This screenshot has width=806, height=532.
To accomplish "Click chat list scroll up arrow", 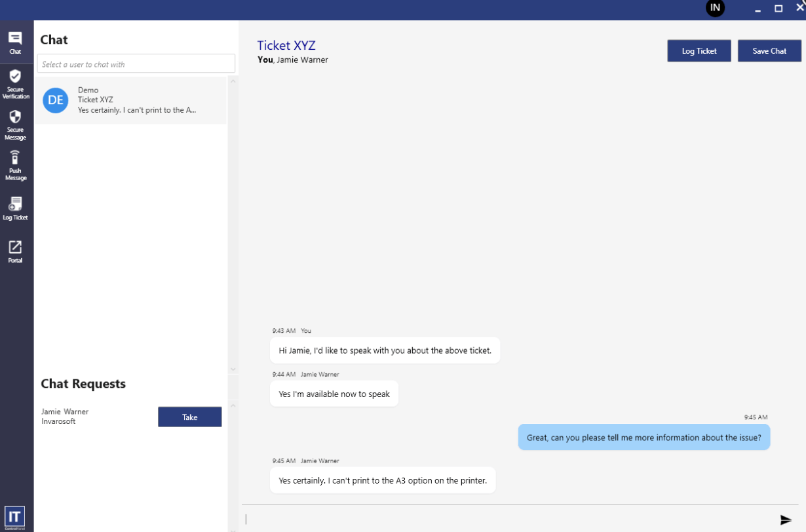I will click(x=233, y=81).
